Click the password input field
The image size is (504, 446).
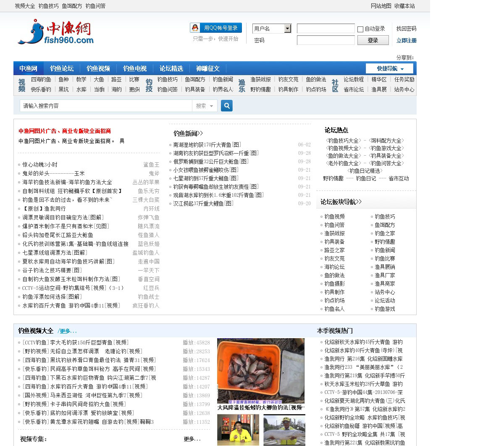point(325,40)
